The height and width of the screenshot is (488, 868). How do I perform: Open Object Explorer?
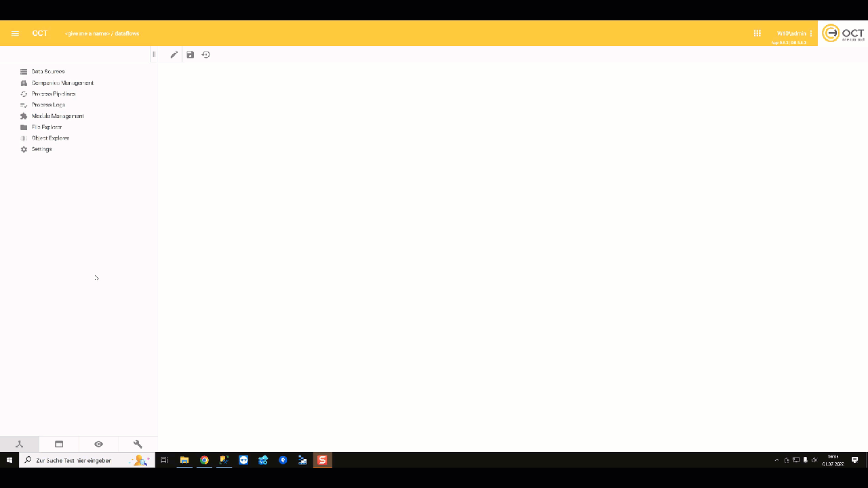[x=50, y=138]
